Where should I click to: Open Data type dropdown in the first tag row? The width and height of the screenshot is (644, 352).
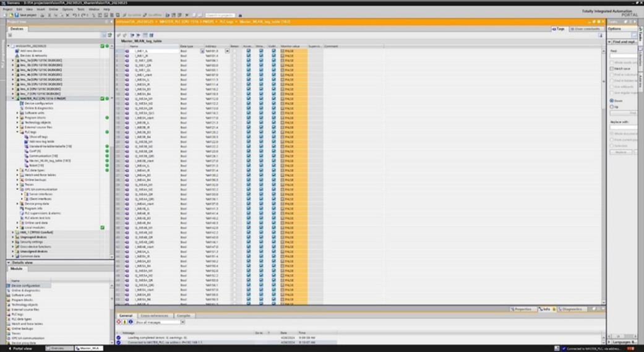[202, 51]
